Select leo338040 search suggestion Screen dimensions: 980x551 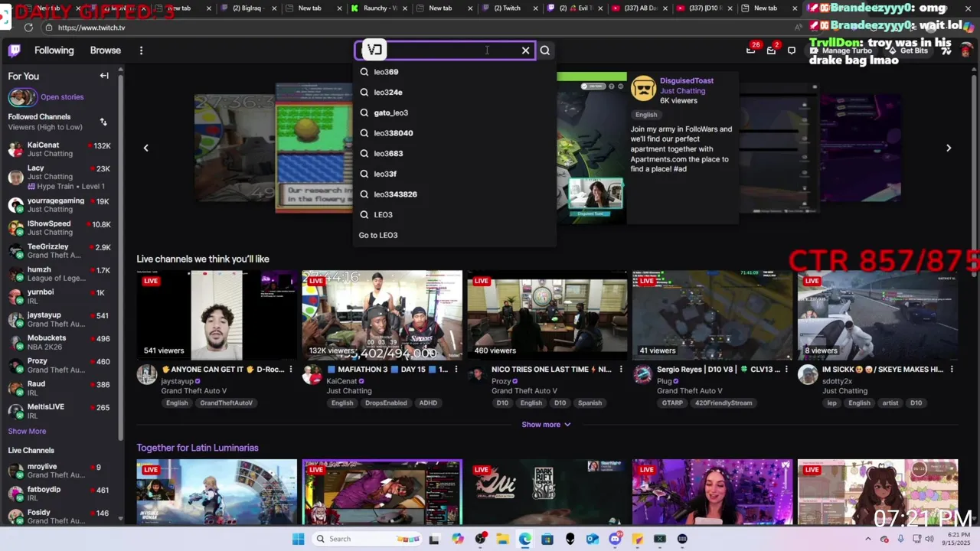pyautogui.click(x=455, y=133)
